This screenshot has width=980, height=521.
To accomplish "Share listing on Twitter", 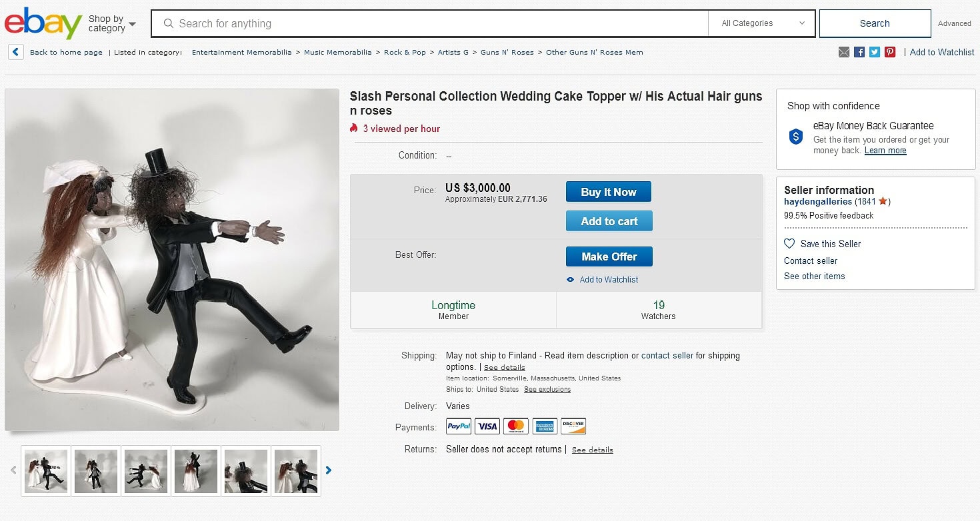I will [875, 52].
